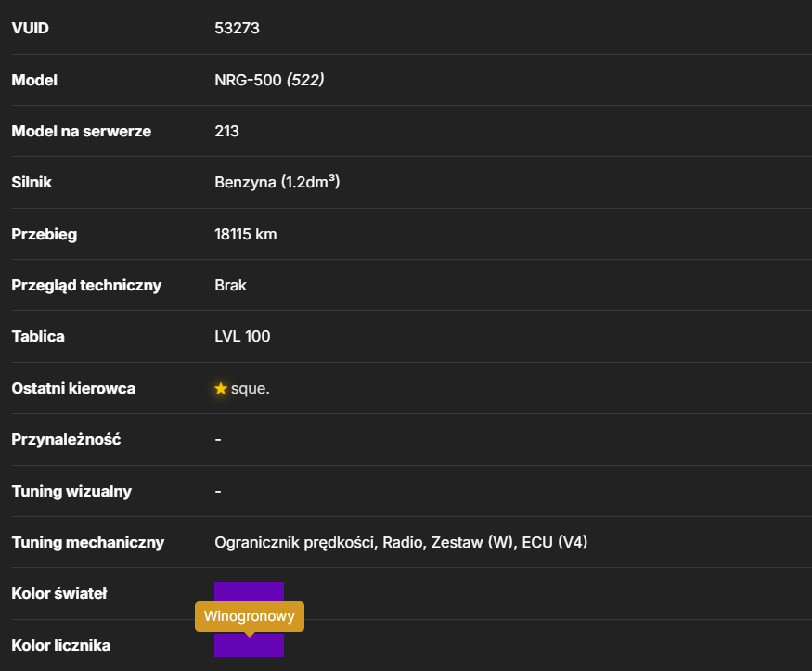Click the Kolor świateł purple color swatch
812x671 pixels.
tap(249, 592)
